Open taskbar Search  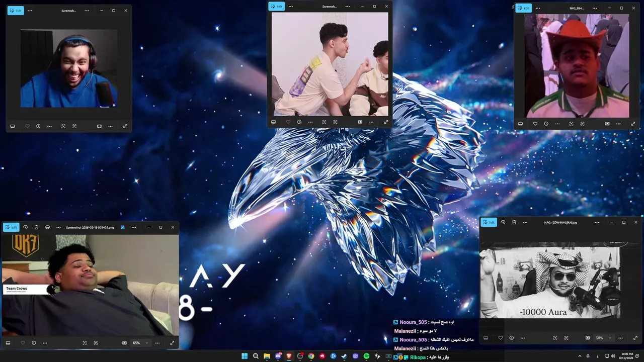[x=256, y=356]
